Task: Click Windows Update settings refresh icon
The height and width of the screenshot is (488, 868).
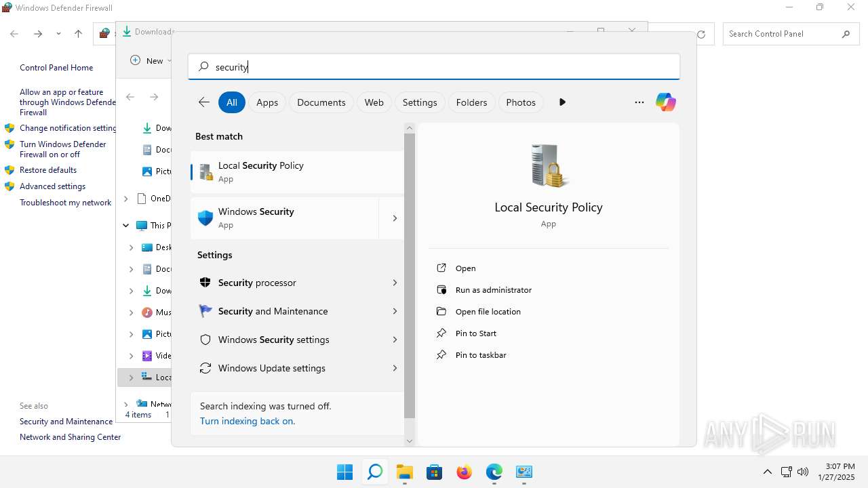Action: pyautogui.click(x=205, y=368)
